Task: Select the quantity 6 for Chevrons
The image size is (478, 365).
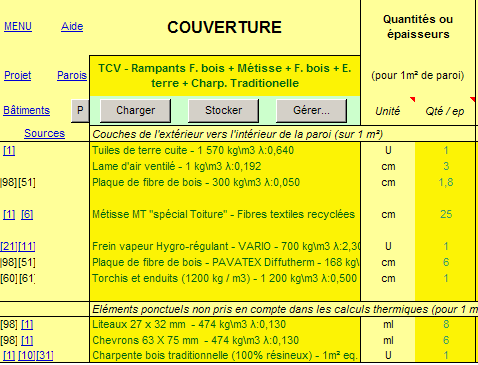Action: [x=446, y=340]
